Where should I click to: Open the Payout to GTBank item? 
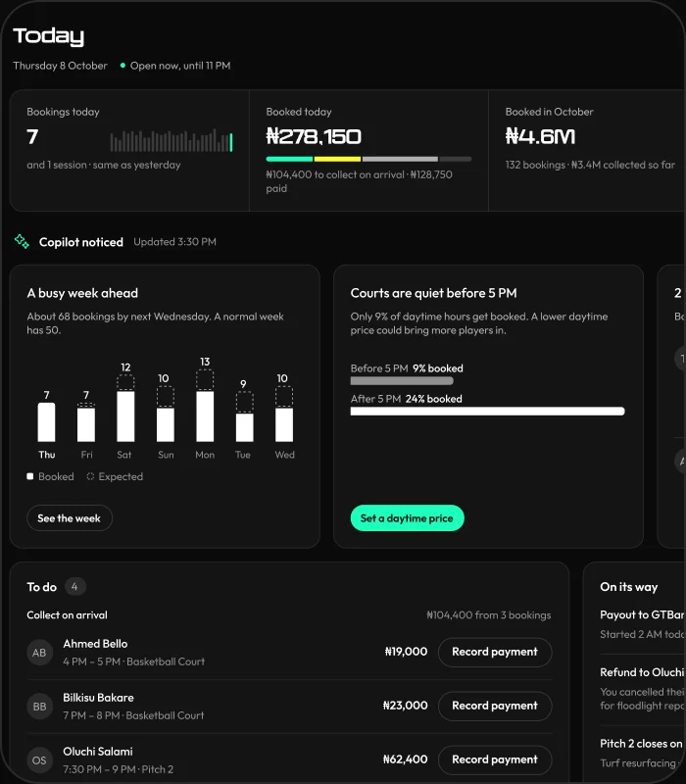(x=643, y=624)
